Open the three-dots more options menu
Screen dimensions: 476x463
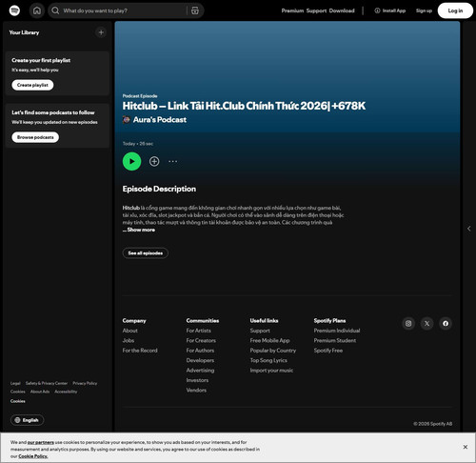[172, 161]
